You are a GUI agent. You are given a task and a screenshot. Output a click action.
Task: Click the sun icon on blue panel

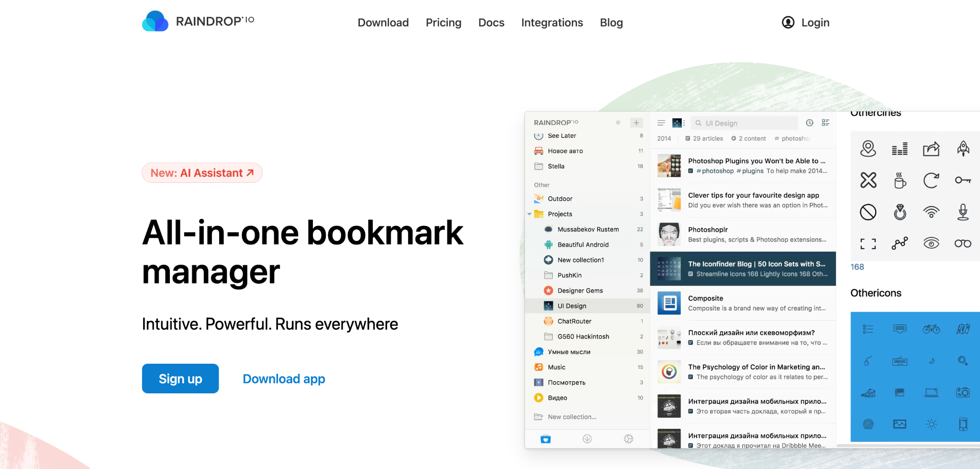pyautogui.click(x=931, y=424)
